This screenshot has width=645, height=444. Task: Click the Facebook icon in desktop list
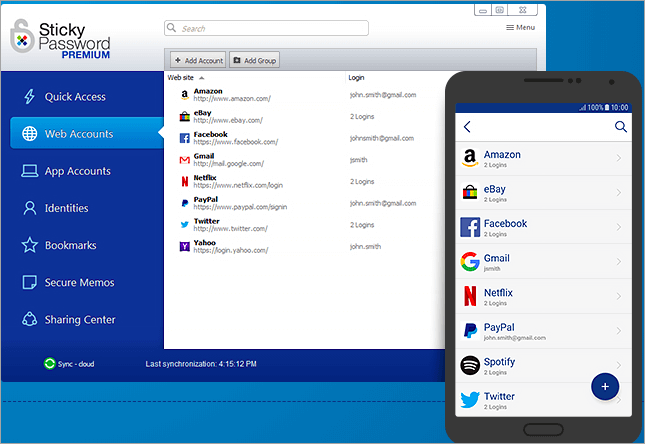pyautogui.click(x=185, y=138)
